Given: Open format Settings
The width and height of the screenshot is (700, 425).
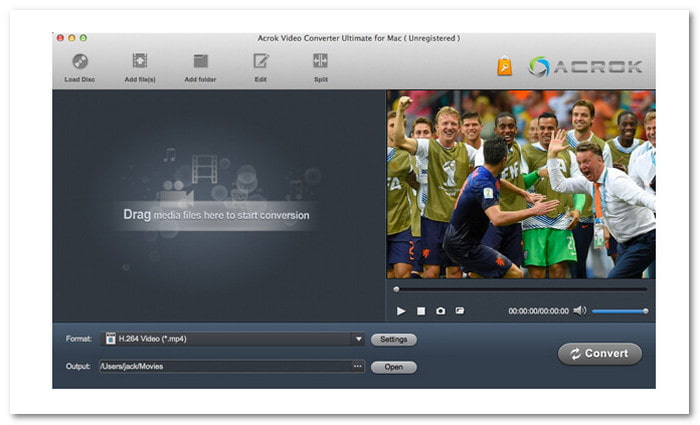Looking at the screenshot, I should click(x=394, y=340).
